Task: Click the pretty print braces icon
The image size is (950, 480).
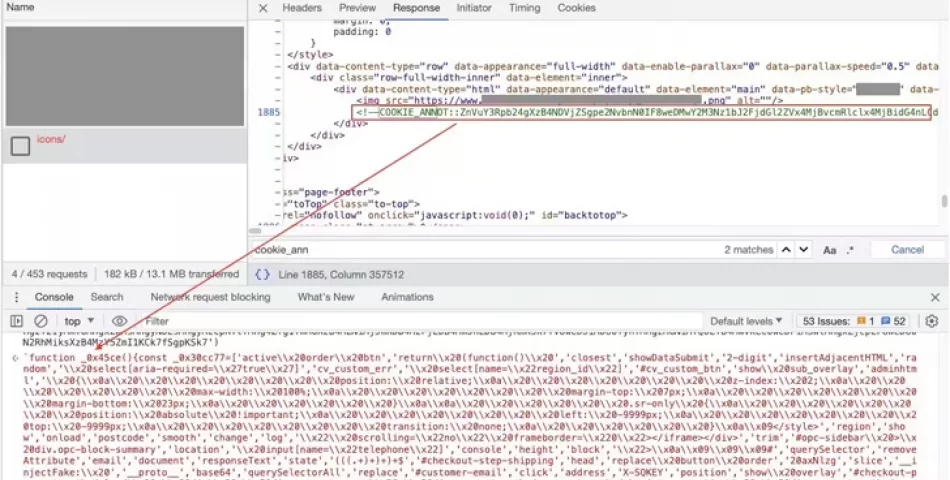Action: coord(262,275)
